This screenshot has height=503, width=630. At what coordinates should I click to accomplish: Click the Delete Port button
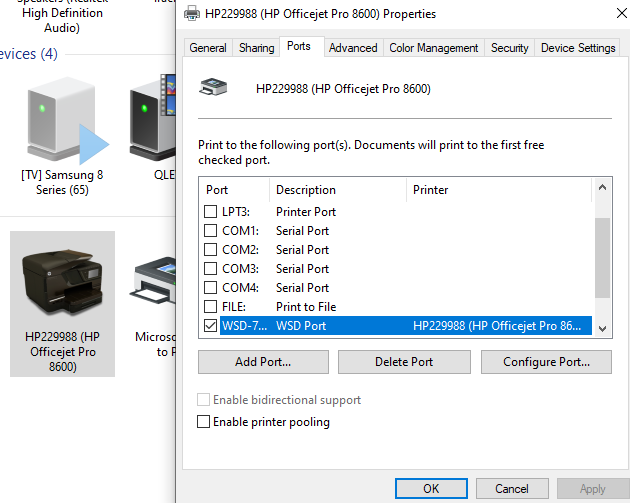[404, 362]
